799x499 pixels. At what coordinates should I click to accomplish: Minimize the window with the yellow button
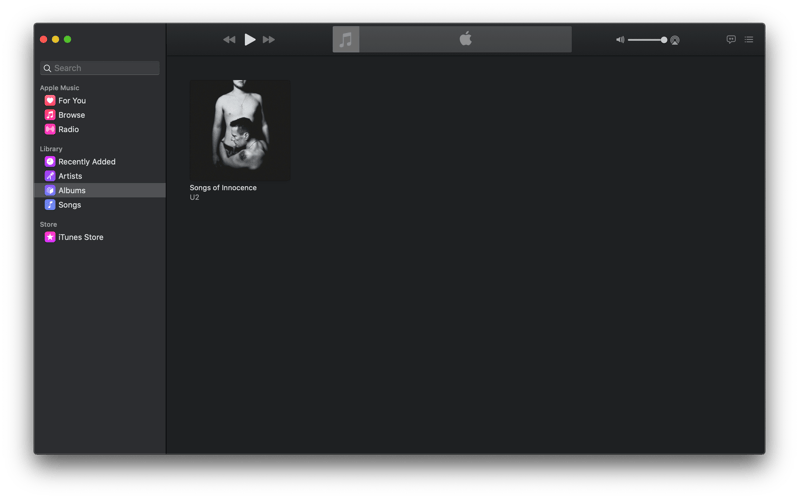(56, 39)
